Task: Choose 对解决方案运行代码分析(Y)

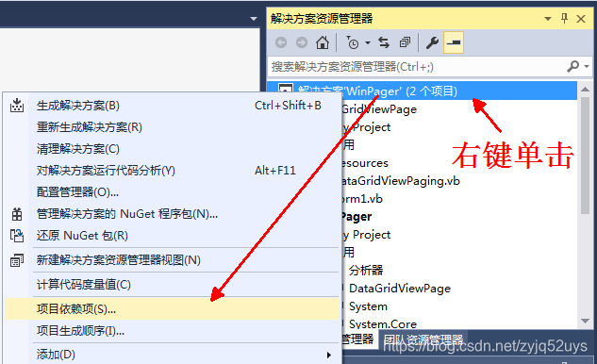Action: click(172, 171)
